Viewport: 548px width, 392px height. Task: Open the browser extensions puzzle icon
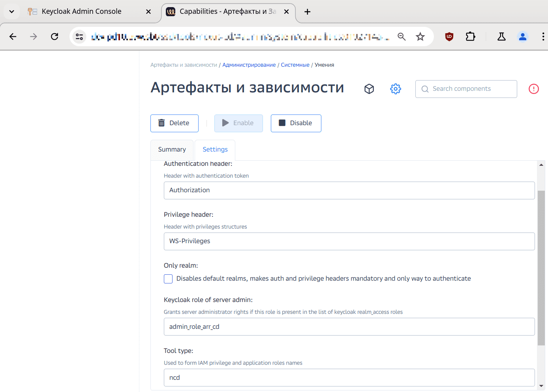(x=470, y=37)
